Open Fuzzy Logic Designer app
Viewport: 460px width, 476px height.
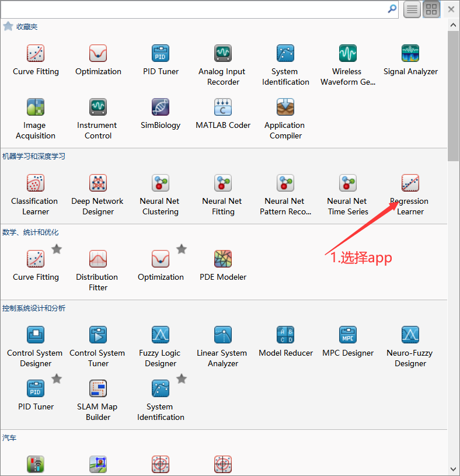coord(161,347)
